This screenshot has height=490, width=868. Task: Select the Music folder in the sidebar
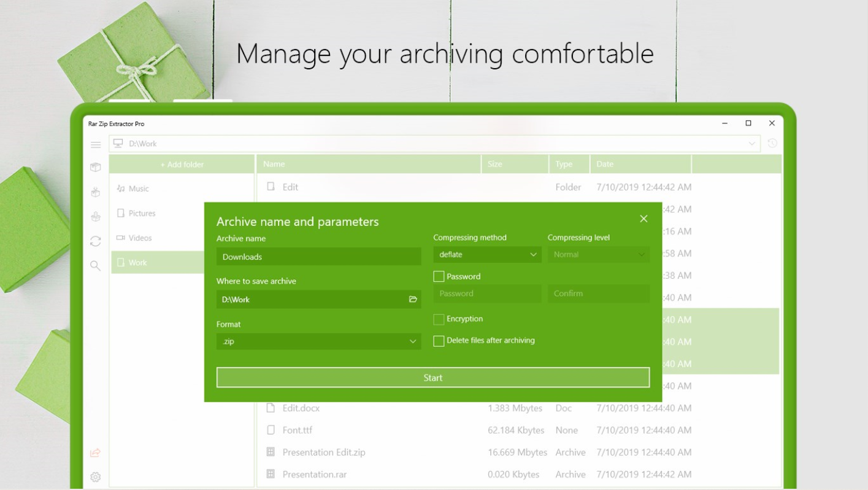(139, 189)
